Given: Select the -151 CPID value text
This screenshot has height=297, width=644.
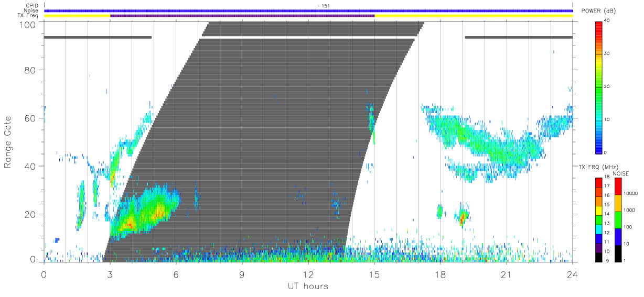Looking at the screenshot, I should coord(324,6).
